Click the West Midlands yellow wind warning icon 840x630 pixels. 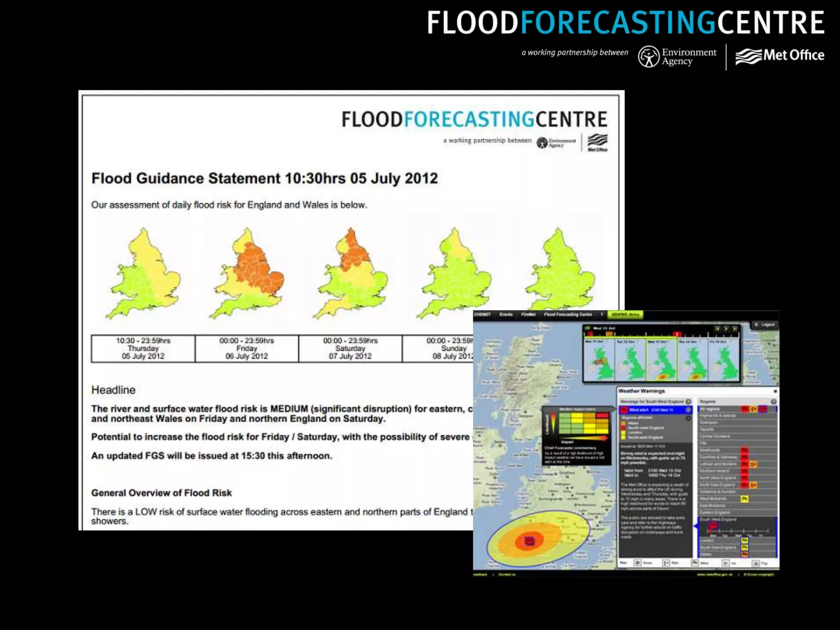[x=744, y=499]
